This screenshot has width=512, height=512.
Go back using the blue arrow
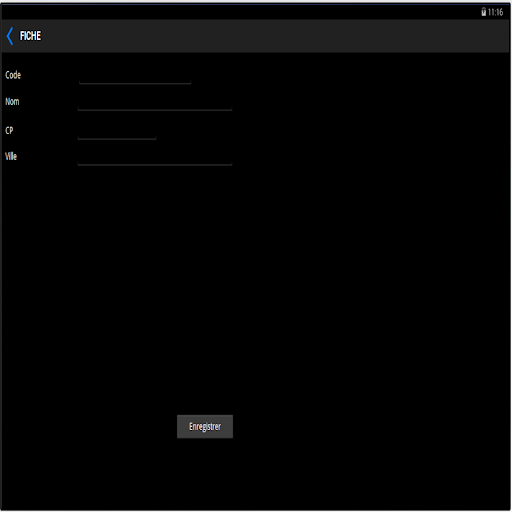pos(10,36)
